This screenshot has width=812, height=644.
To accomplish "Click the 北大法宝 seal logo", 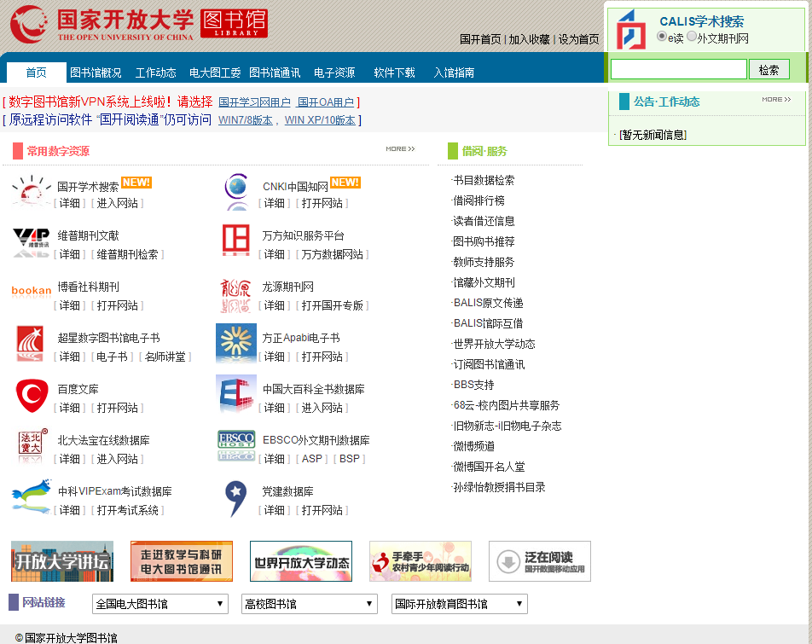I will [32, 445].
